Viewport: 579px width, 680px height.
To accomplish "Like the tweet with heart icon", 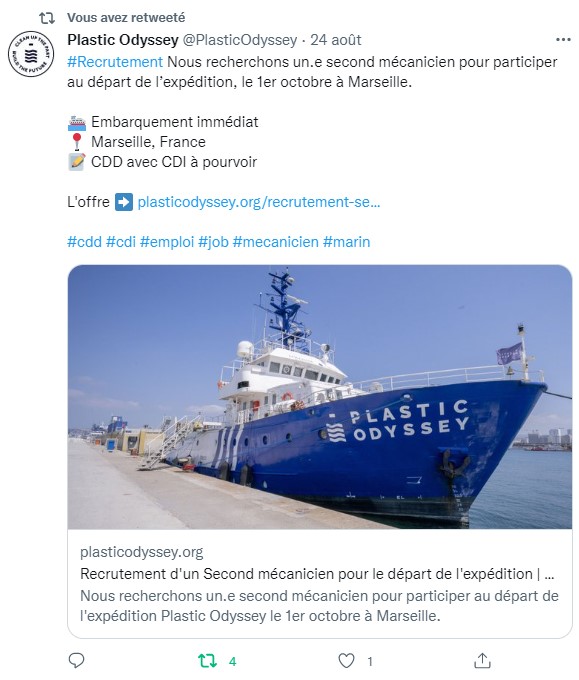I will [x=346, y=661].
